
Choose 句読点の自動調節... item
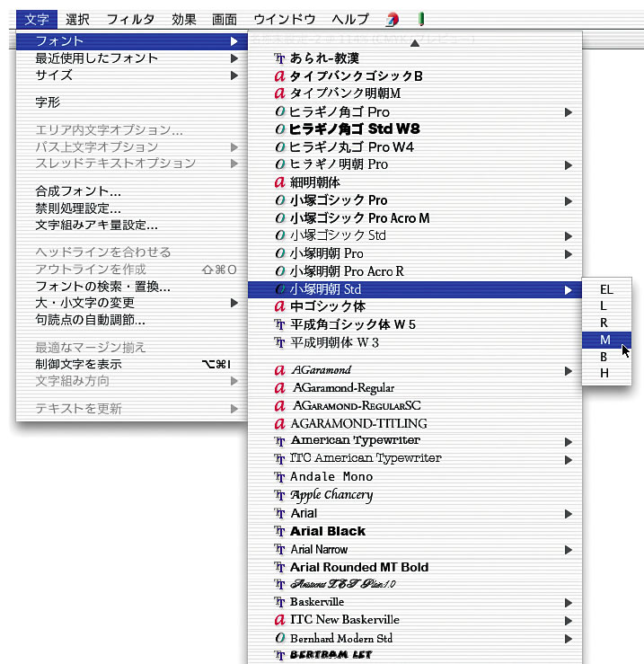pyautogui.click(x=132, y=320)
